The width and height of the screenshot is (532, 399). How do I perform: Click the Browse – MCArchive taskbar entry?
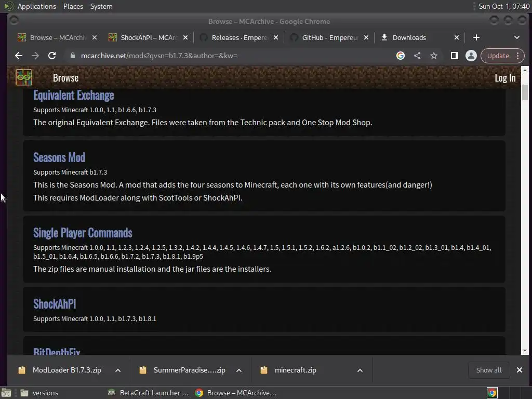point(236,393)
